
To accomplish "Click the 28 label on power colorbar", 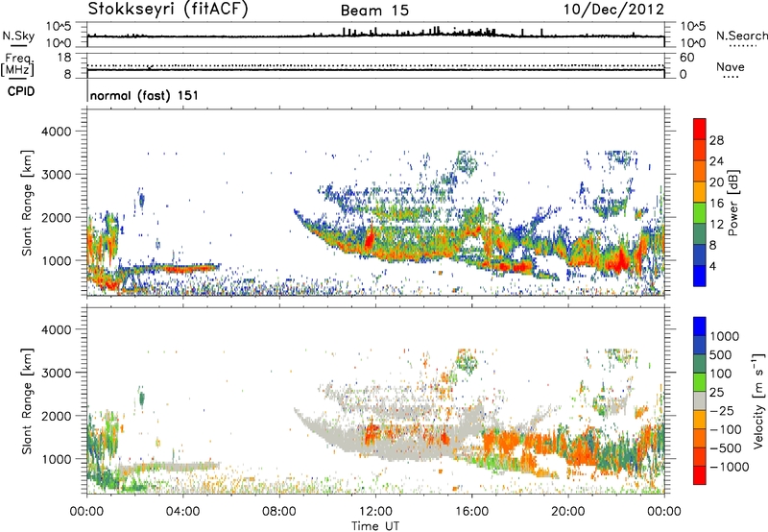I will (716, 140).
